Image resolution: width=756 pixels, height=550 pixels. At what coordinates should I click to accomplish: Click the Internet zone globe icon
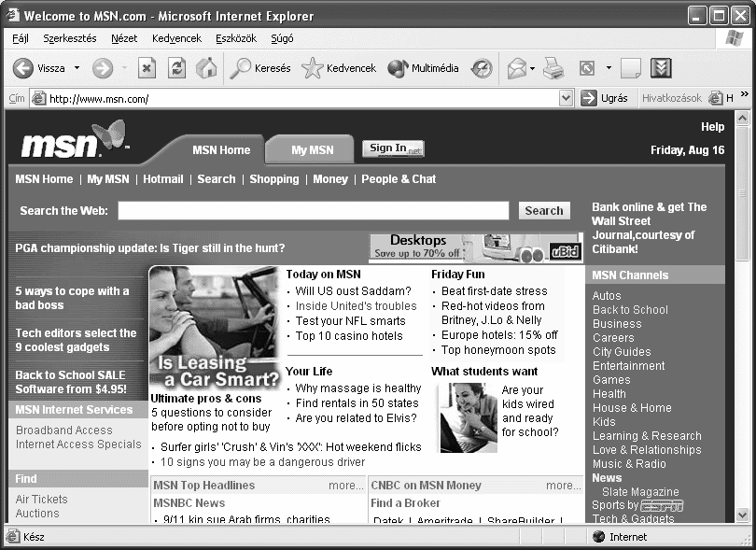coord(599,537)
